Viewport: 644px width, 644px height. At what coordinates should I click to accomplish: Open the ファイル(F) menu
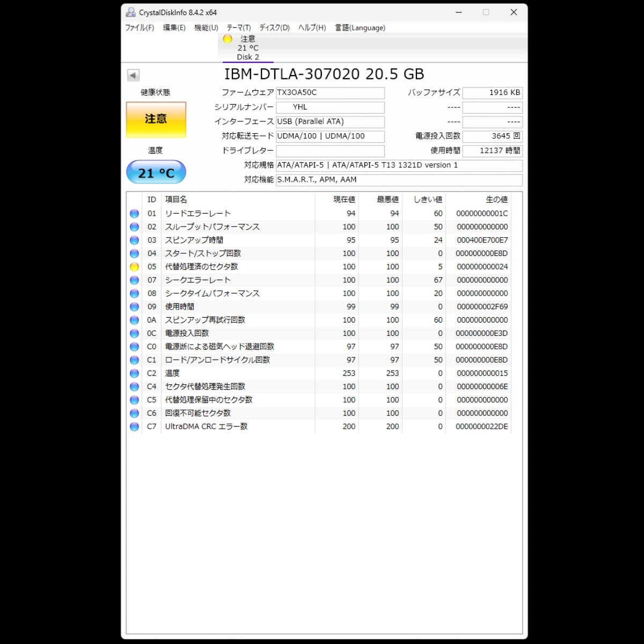140,28
